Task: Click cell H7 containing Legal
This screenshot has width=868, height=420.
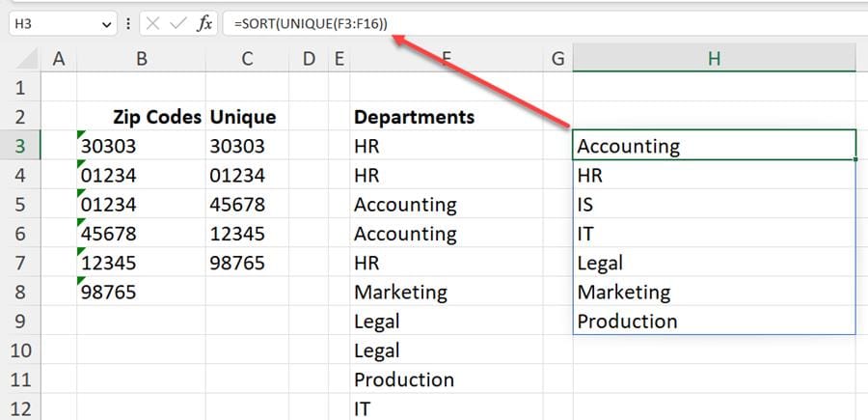Action: 714,263
